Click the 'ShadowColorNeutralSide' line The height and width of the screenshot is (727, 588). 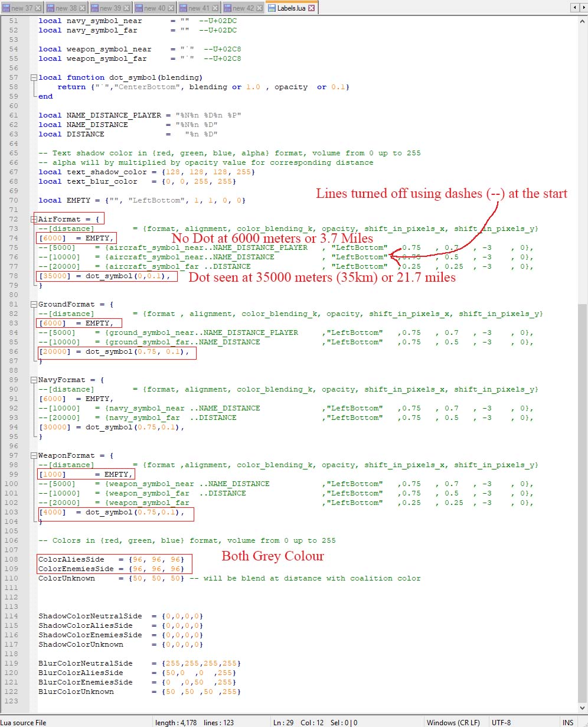121,616
